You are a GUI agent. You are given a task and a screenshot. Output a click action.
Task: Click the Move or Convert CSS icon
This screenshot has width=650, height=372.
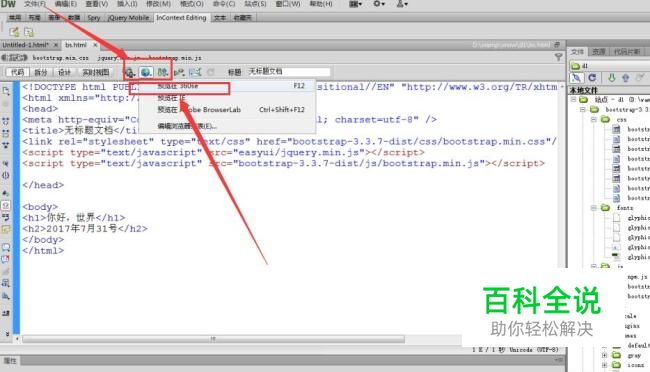(x=6, y=296)
